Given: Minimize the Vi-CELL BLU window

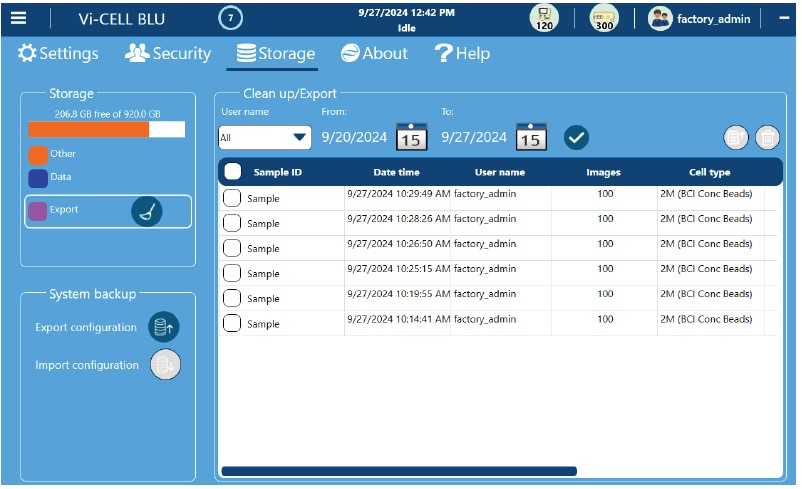Looking at the screenshot, I should [x=784, y=18].
